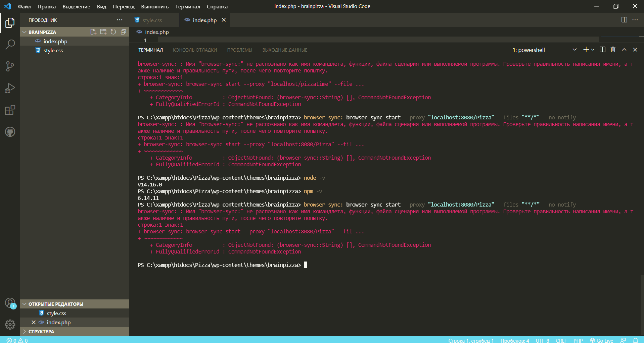Screen dimensions: 644x343
Task: Select style.css in open editors list
Action: [x=75, y=313]
